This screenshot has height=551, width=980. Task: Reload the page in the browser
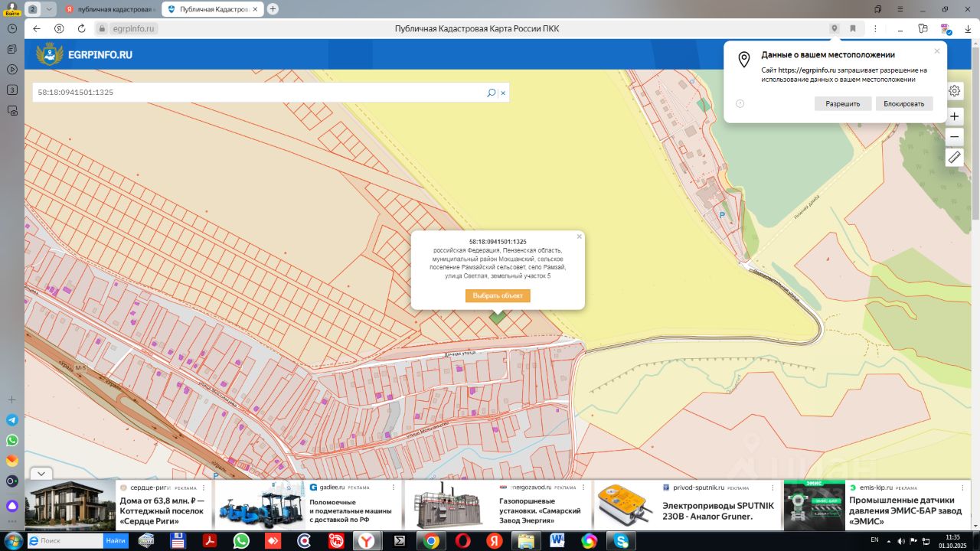[81, 28]
